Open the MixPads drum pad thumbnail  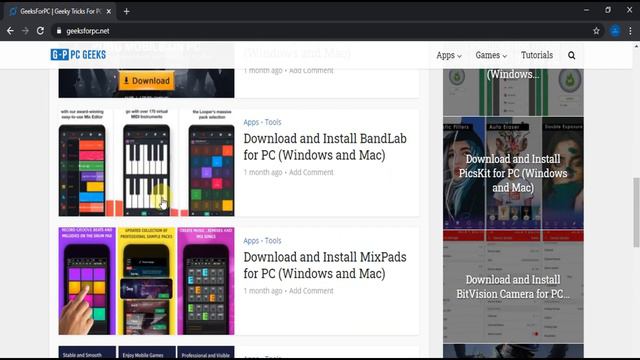pyautogui.click(x=146, y=281)
